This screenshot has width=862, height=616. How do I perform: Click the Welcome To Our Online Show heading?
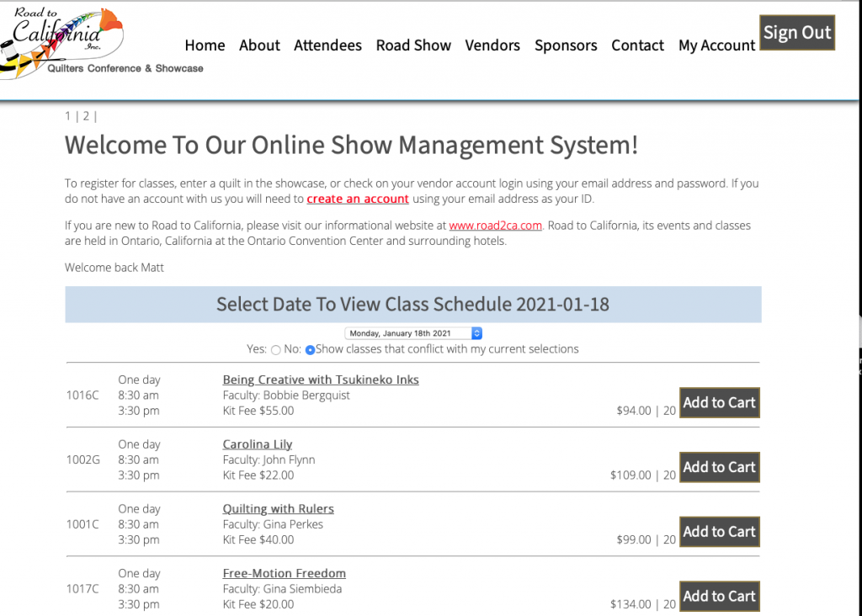pyautogui.click(x=351, y=146)
